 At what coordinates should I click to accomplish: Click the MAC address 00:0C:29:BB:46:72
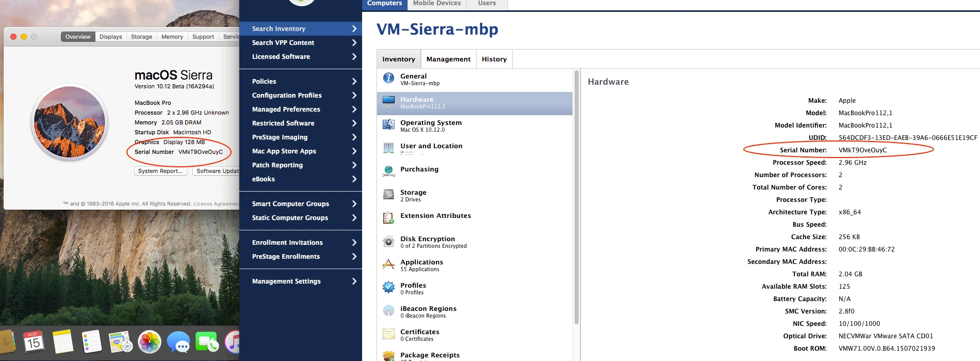point(867,249)
